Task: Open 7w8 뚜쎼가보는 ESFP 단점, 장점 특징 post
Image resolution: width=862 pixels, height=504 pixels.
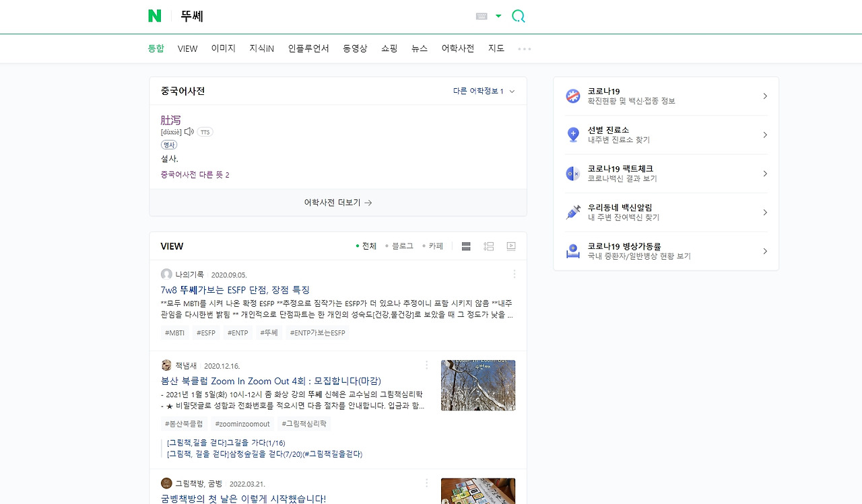Action: point(235,290)
